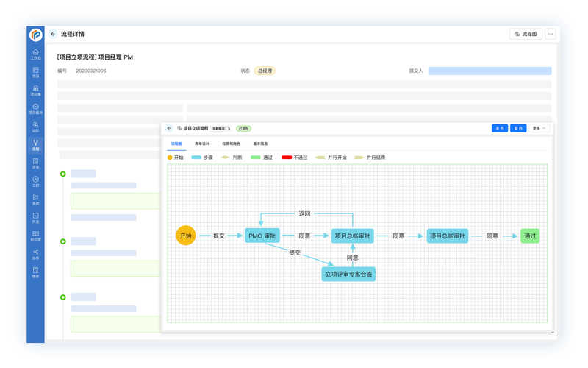
Task: Select the 协作 share icon
Action: pos(35,254)
